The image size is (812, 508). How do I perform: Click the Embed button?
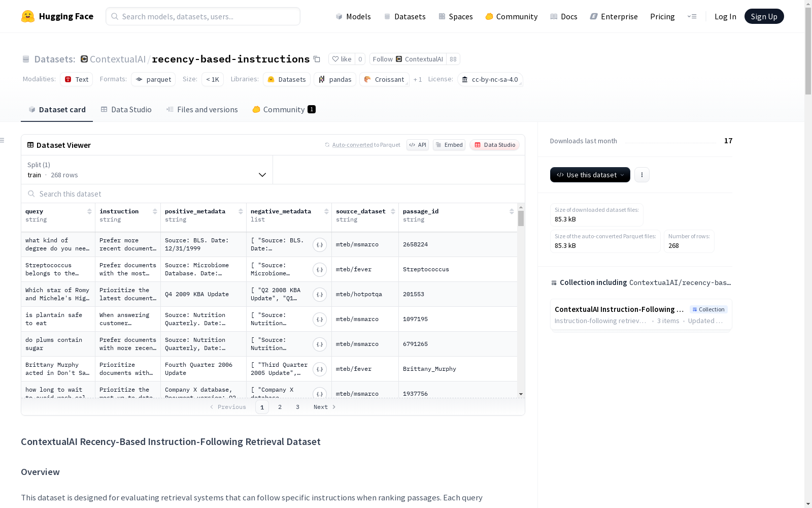449,145
